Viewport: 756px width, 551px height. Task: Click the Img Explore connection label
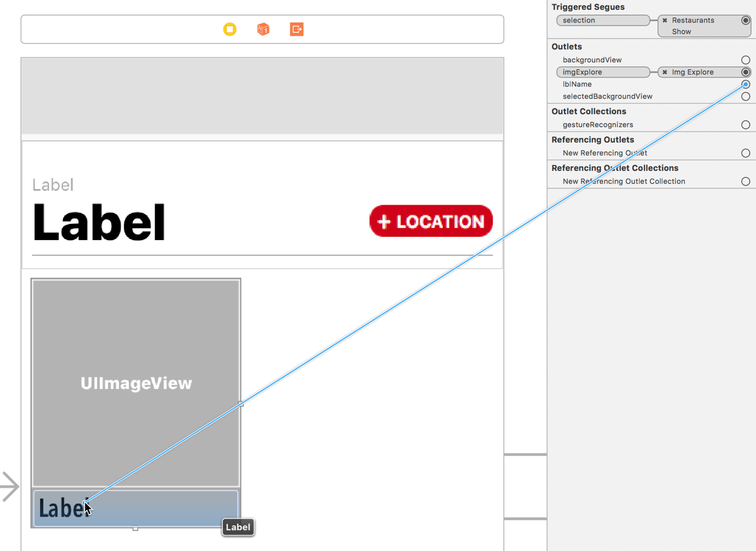tap(693, 73)
